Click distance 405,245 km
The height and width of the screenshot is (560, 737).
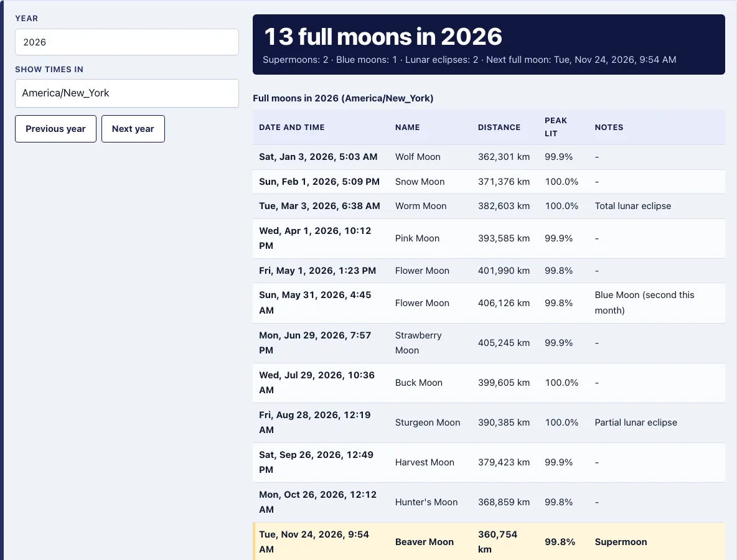click(504, 343)
